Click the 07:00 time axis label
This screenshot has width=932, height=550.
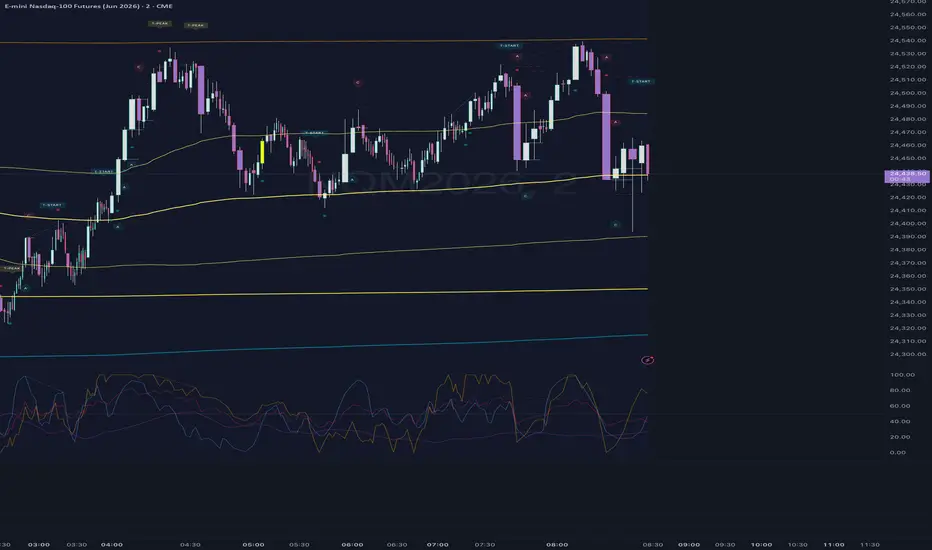pos(437,544)
